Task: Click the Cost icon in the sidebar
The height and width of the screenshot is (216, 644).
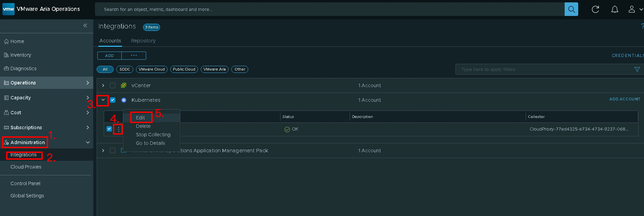Action: [x=6, y=113]
